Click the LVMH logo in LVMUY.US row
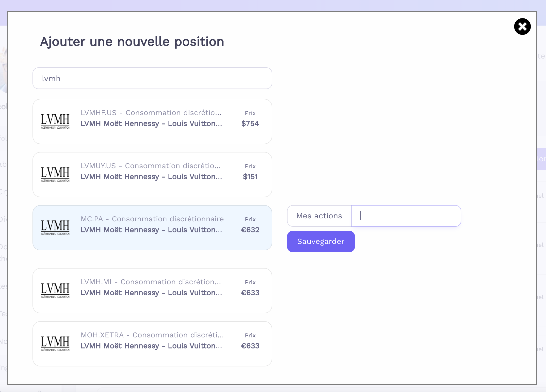 tap(55, 174)
